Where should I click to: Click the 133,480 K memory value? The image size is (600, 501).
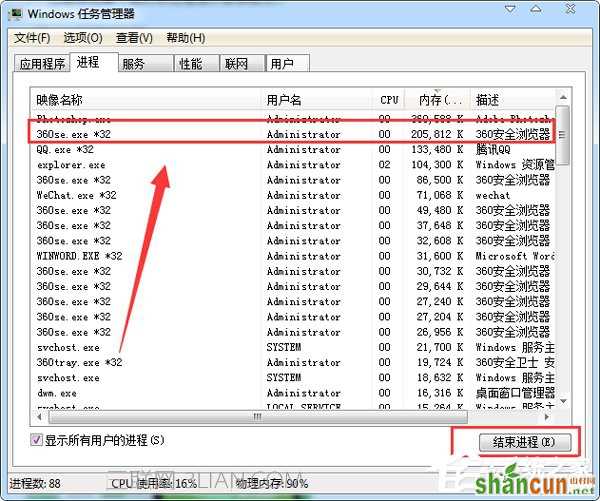coord(437,150)
